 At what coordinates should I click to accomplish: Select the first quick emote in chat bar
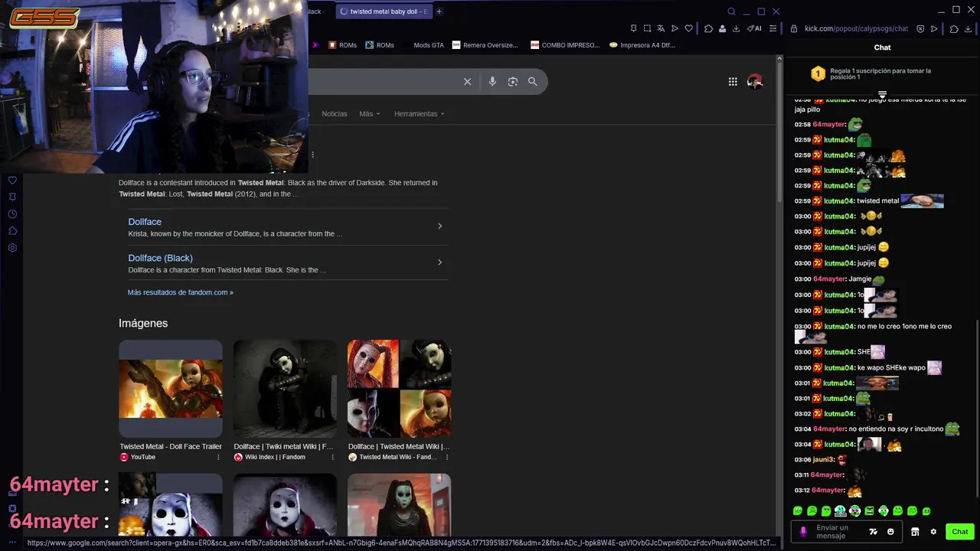[798, 510]
